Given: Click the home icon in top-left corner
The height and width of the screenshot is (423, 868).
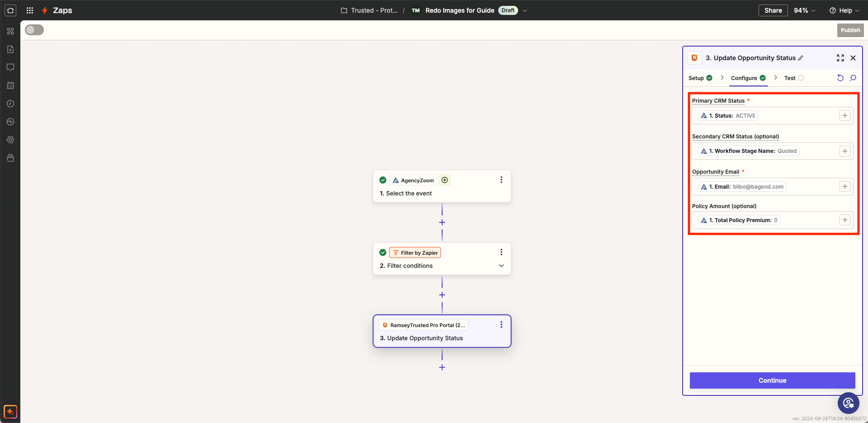Looking at the screenshot, I should [10, 10].
